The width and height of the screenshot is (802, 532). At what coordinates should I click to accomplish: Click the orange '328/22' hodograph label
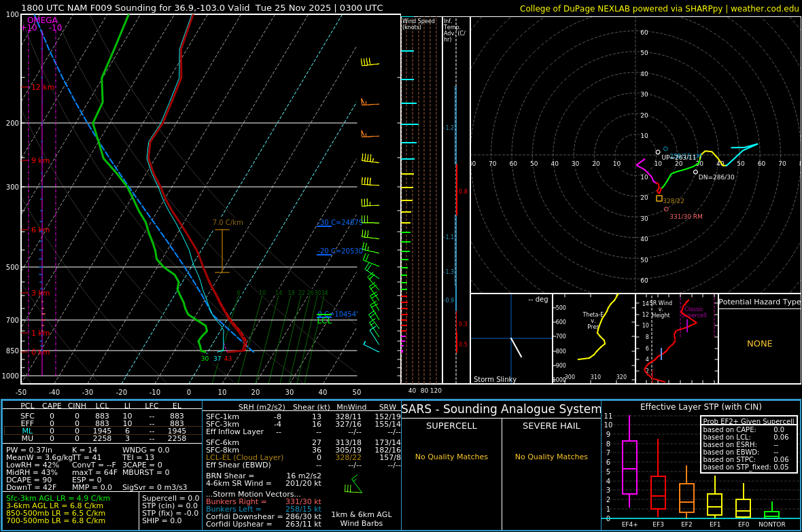pos(673,202)
